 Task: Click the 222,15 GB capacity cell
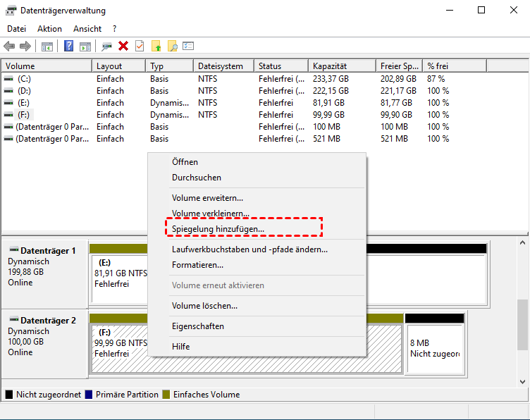click(331, 91)
